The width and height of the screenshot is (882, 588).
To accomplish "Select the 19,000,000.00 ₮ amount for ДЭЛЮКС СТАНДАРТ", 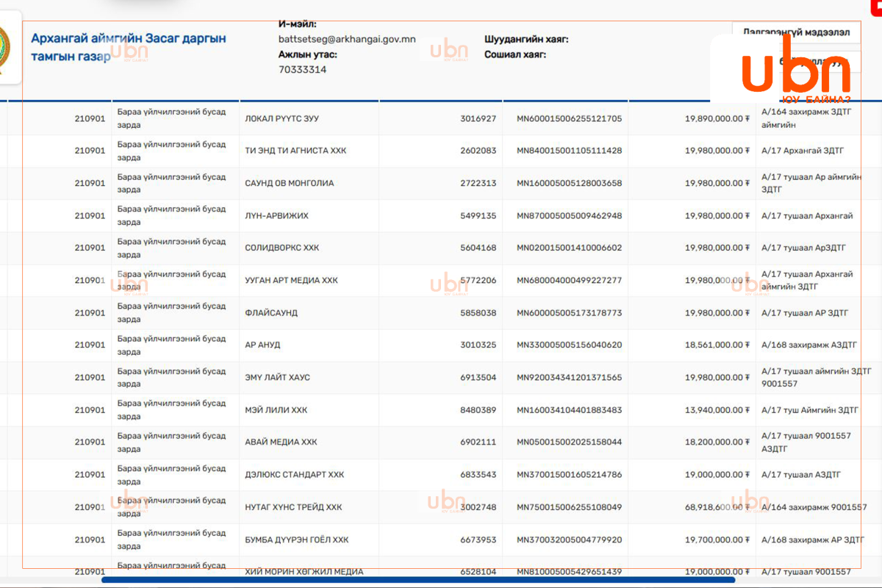I will point(717,474).
